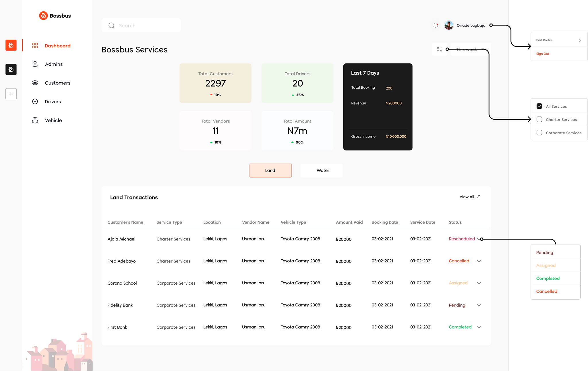This screenshot has width=588, height=371.
Task: Click customer name Fred Adebayo
Action: click(121, 261)
